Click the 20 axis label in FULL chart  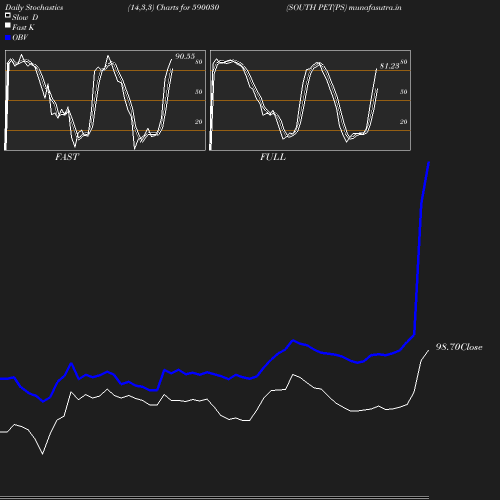click(x=404, y=122)
